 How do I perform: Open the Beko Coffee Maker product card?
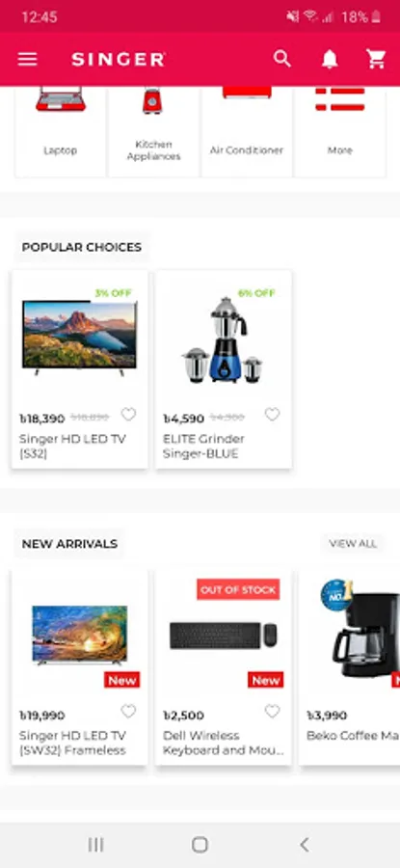[x=350, y=667]
